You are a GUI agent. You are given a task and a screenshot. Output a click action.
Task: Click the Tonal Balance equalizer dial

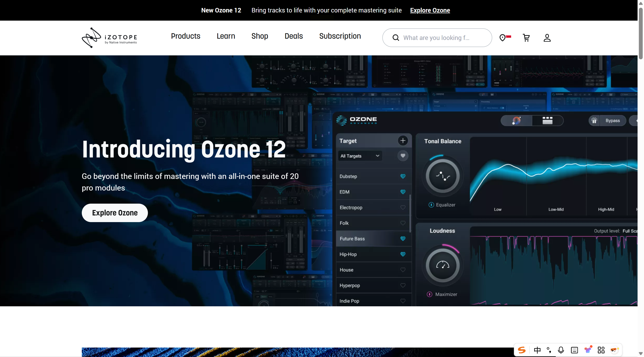coord(442,176)
